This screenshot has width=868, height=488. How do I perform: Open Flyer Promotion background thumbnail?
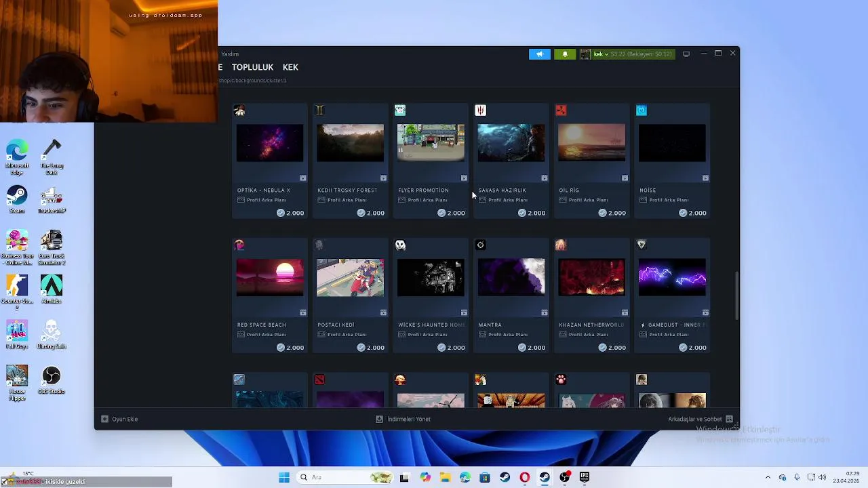pos(431,143)
